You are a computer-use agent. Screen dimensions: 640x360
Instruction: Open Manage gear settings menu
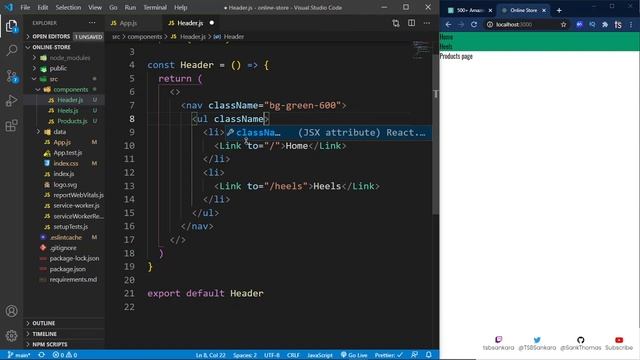[x=11, y=336]
